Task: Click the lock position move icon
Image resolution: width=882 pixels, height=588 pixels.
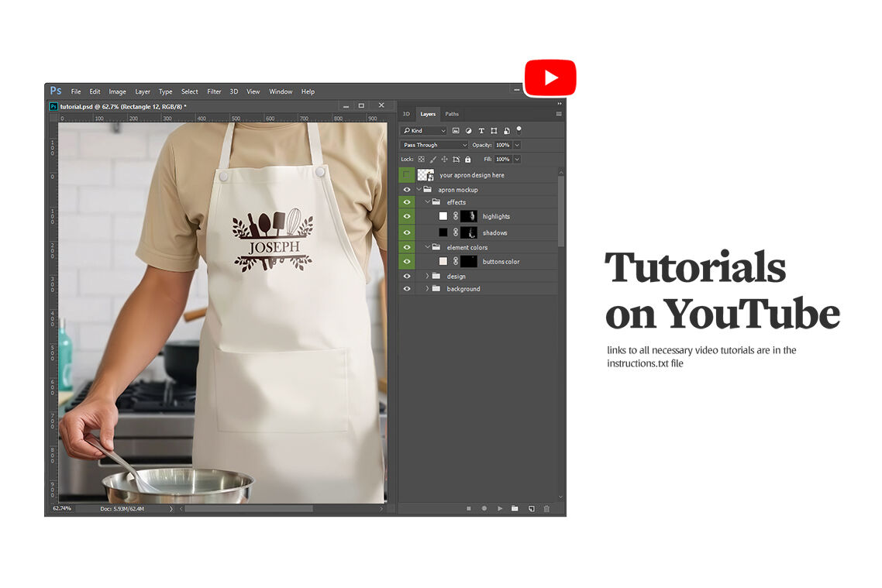Action: click(x=444, y=160)
